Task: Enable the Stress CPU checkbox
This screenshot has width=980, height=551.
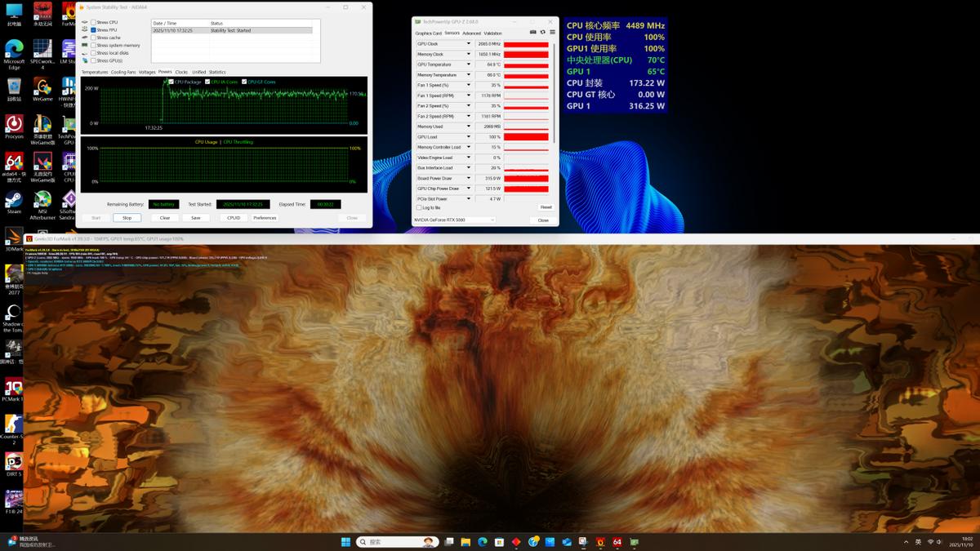Action: pyautogui.click(x=93, y=22)
